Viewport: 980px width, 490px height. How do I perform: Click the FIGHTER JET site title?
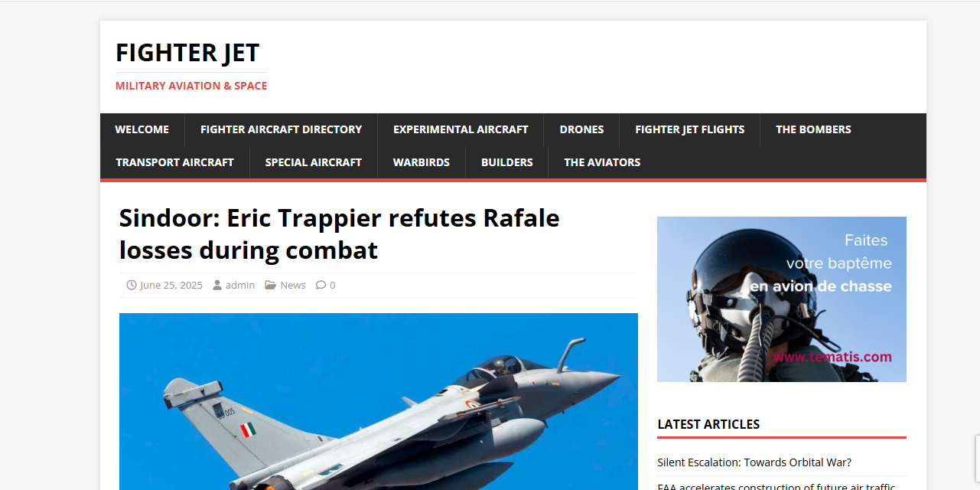point(187,53)
